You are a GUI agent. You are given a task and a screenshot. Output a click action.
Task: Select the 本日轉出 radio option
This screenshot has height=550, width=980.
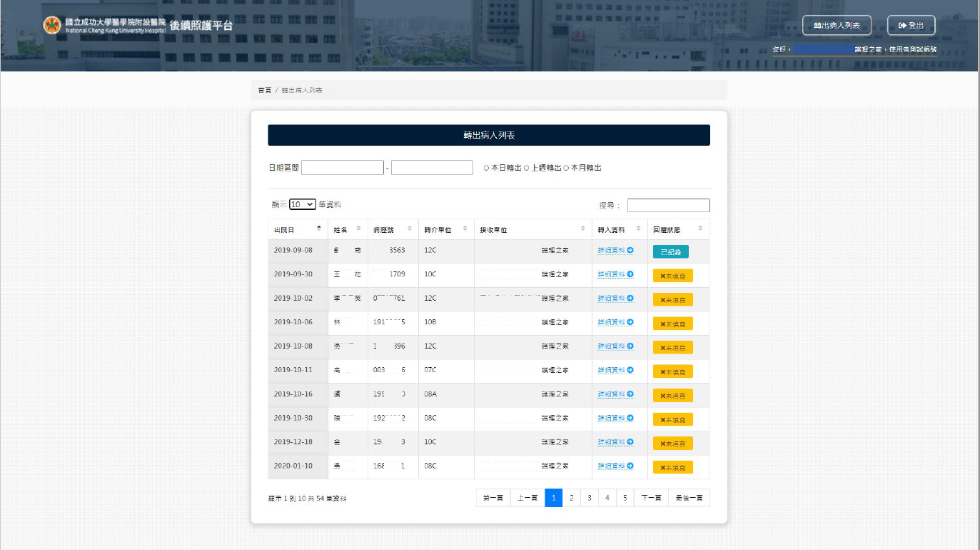tap(486, 168)
